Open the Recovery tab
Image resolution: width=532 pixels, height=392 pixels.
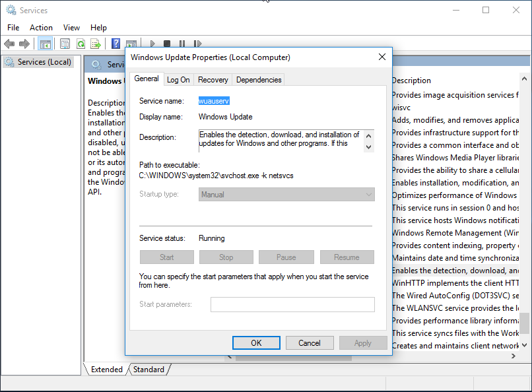[213, 80]
